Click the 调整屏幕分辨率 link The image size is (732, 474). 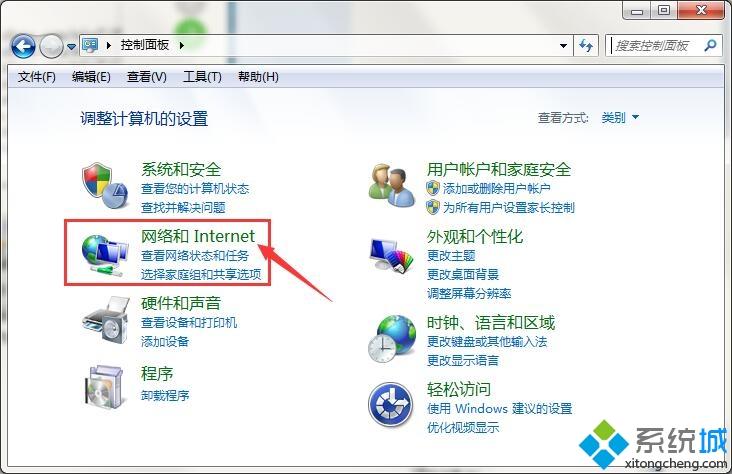click(469, 293)
